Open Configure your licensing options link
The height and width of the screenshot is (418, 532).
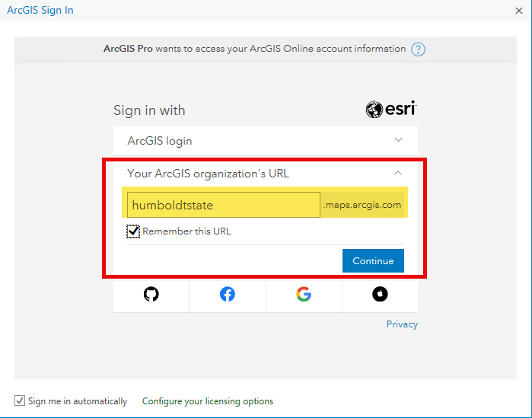[208, 401]
